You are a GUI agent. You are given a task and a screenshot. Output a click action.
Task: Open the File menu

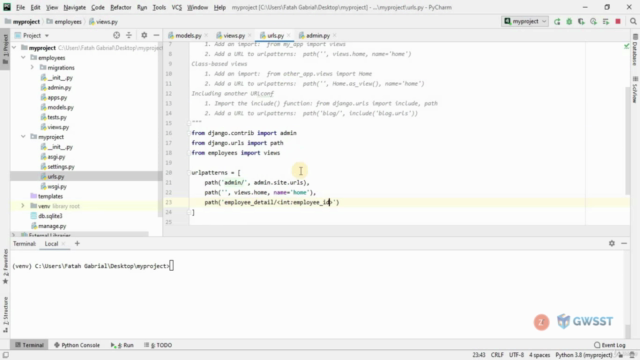[x=20, y=7]
